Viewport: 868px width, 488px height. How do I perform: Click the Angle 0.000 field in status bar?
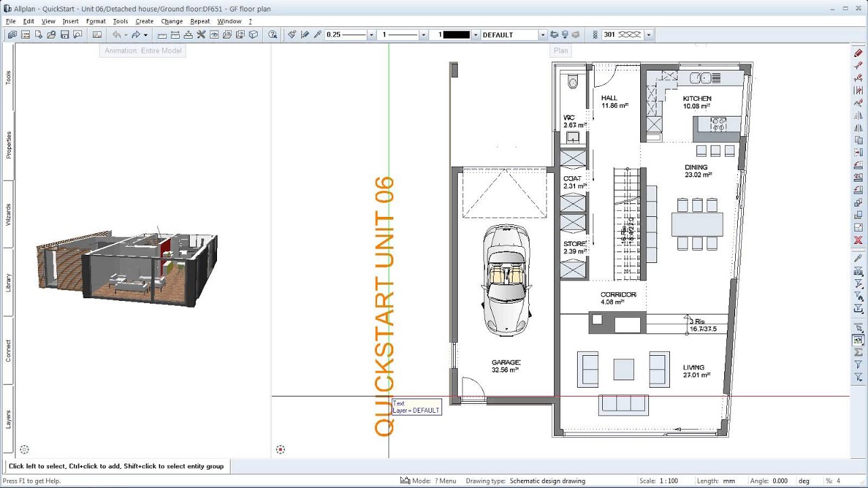779,481
